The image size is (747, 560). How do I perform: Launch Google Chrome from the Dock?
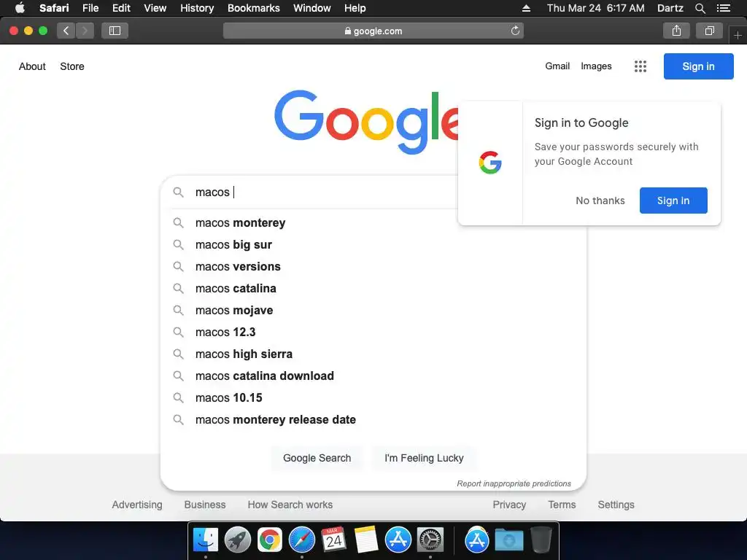[270, 540]
